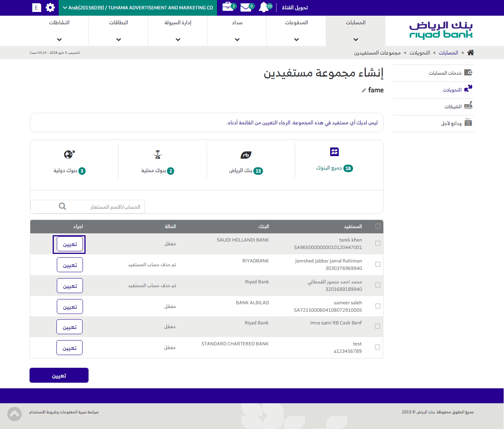Open the البطاقات main menu label
The image size is (504, 429).
(118, 23)
